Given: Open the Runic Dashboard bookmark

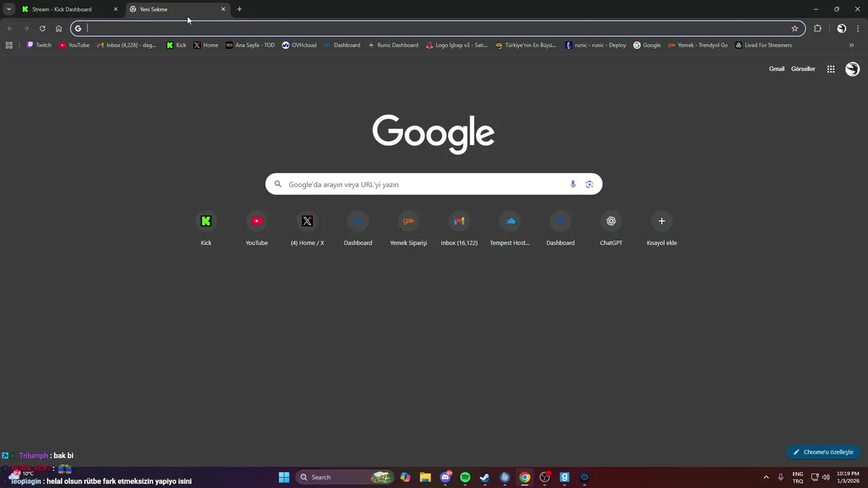Looking at the screenshot, I should [393, 45].
